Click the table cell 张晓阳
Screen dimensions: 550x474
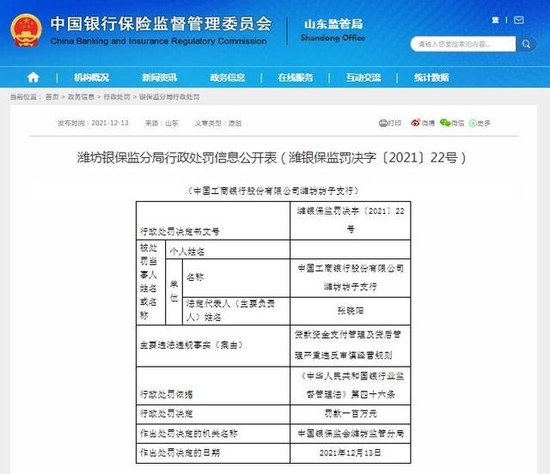(x=350, y=311)
